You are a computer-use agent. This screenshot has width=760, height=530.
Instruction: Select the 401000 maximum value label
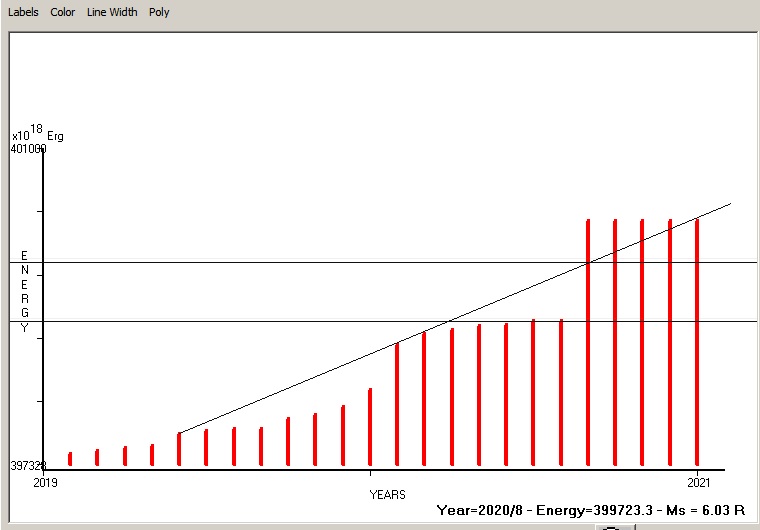pos(29,149)
